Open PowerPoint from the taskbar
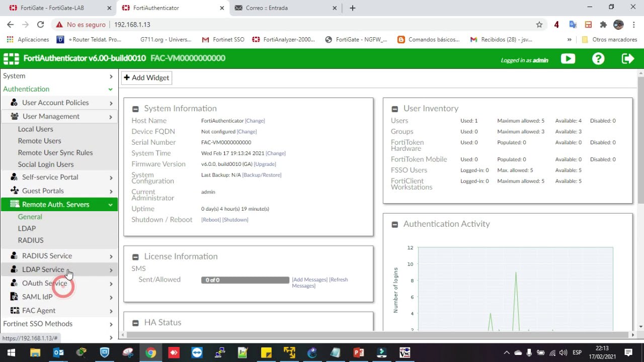This screenshot has width=644, height=362. click(x=359, y=352)
